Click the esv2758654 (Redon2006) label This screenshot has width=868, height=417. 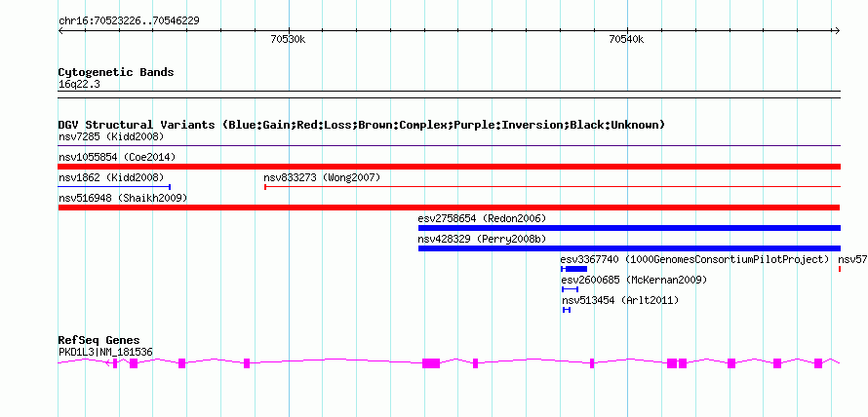tap(482, 218)
